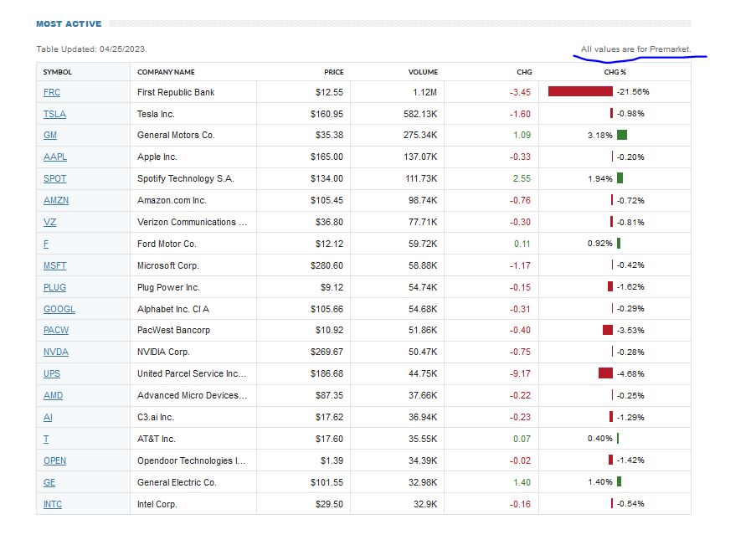Image resolution: width=756 pixels, height=540 pixels.
Task: Open the GM stock symbol link
Action: [x=49, y=136]
